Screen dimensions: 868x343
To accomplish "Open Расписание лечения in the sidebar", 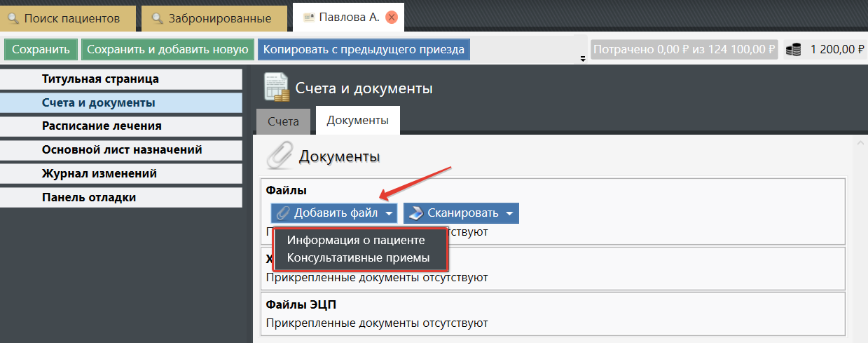I will [102, 126].
